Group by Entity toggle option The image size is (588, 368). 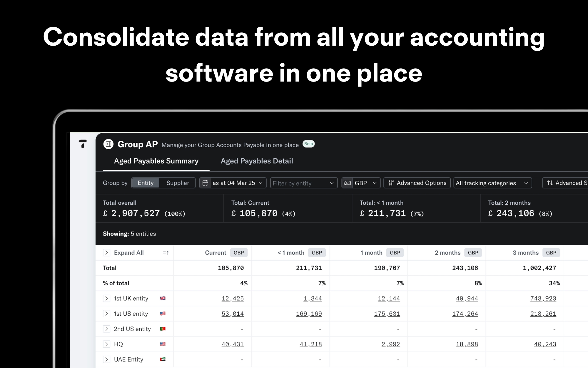pyautogui.click(x=146, y=183)
